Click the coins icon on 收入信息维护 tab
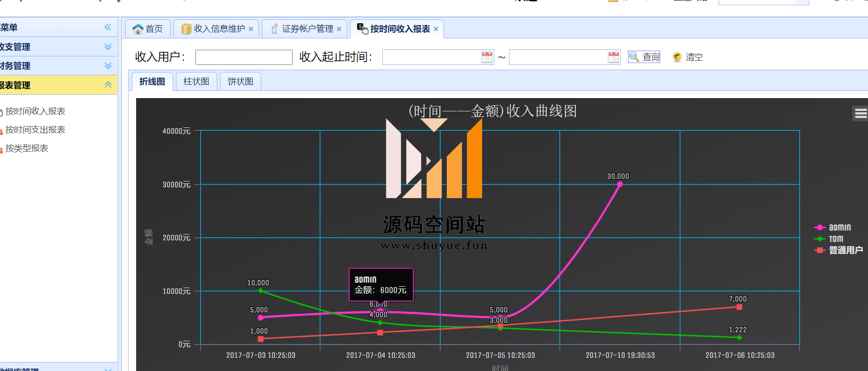This screenshot has height=371, width=868. point(186,29)
